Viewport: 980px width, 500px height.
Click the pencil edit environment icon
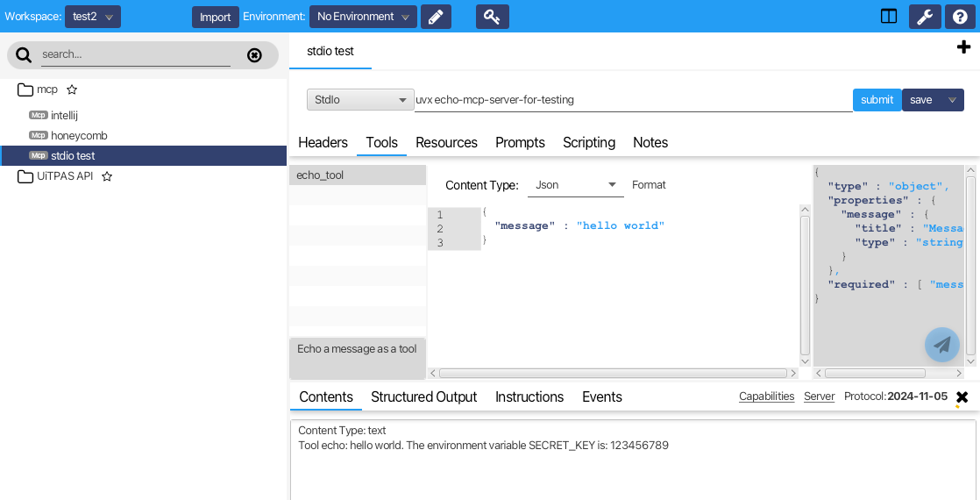click(x=436, y=17)
